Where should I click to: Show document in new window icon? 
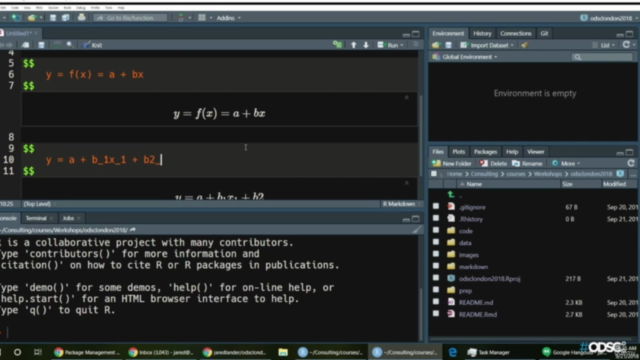click(25, 45)
